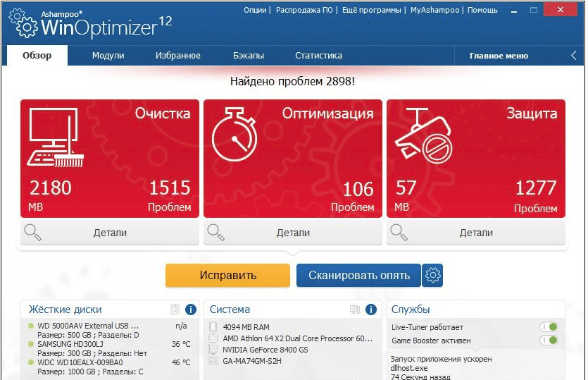The height and width of the screenshot is (380, 588).
Task: Open Распродажа ПО link
Action: [304, 10]
